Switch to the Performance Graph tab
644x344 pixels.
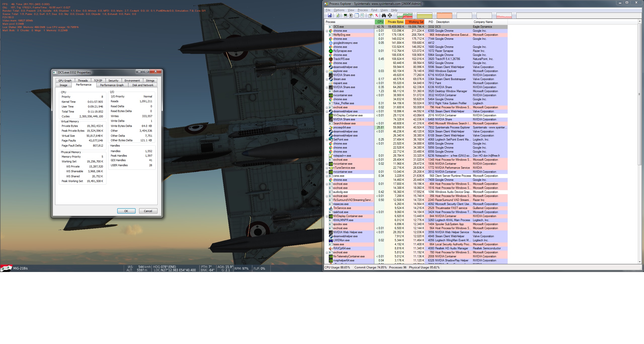tap(112, 85)
